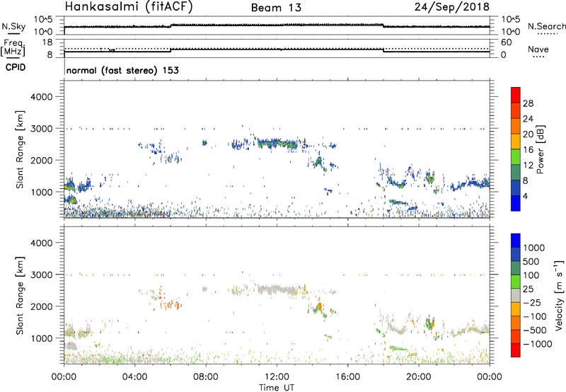Click the bright blue top Velocity colorbar segment
Screen dimensions: 566x392
[x=516, y=241]
